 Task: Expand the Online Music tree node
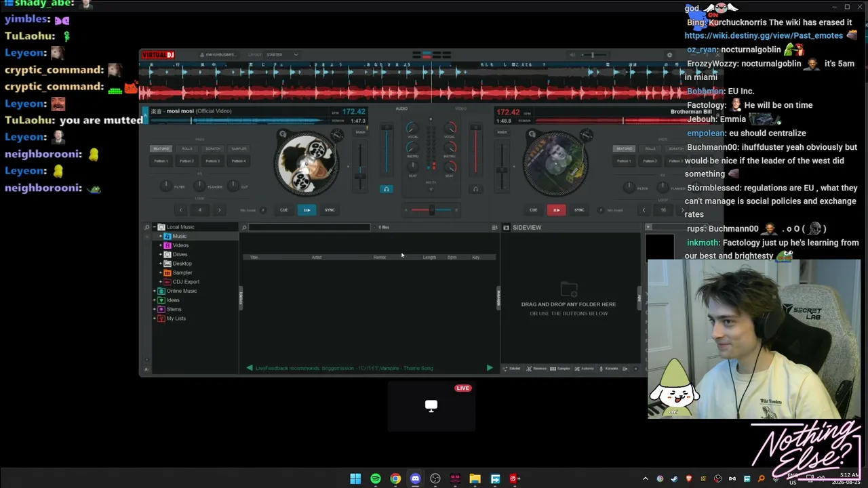tap(155, 291)
